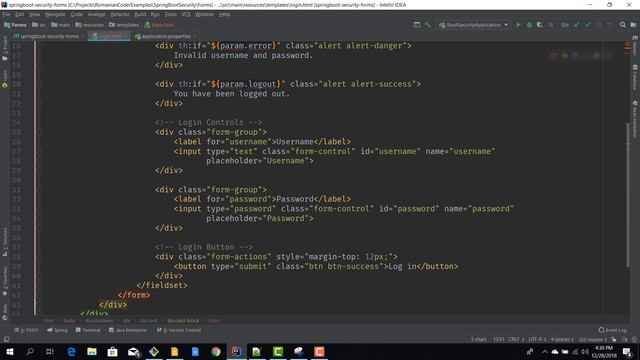Run with coverage icon in toolbar
The height and width of the screenshot is (360, 640).
click(x=540, y=25)
